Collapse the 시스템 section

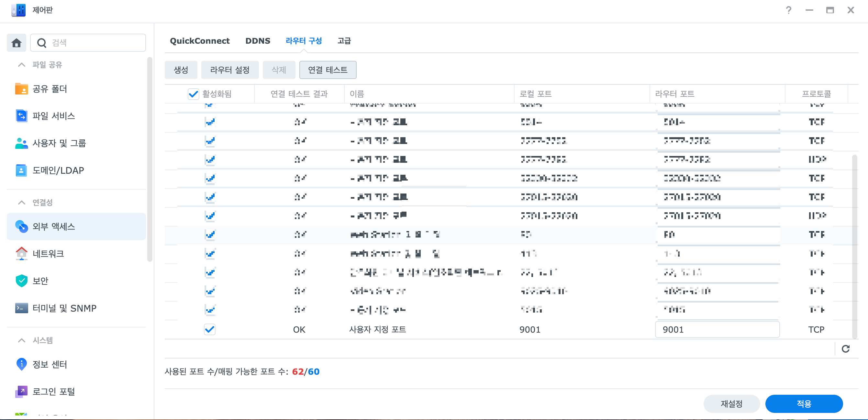(22, 340)
